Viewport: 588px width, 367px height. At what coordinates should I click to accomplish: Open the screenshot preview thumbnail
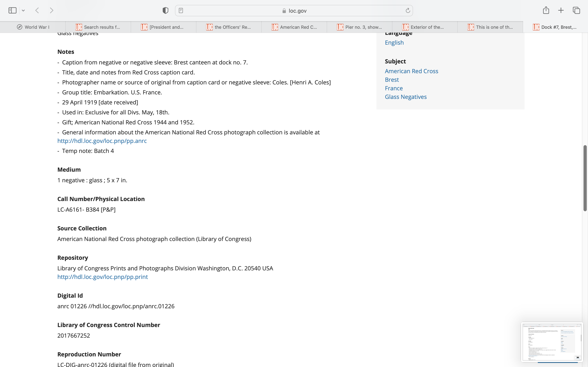(x=551, y=342)
